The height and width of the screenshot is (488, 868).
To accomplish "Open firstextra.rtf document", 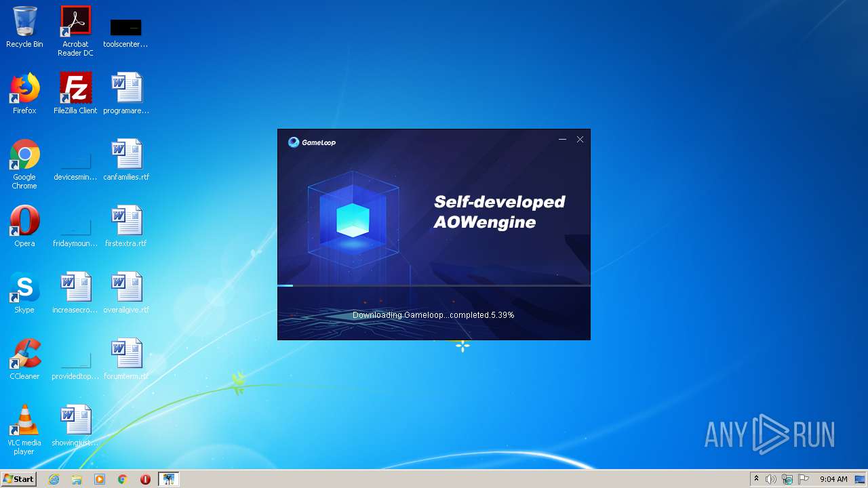I will click(126, 226).
